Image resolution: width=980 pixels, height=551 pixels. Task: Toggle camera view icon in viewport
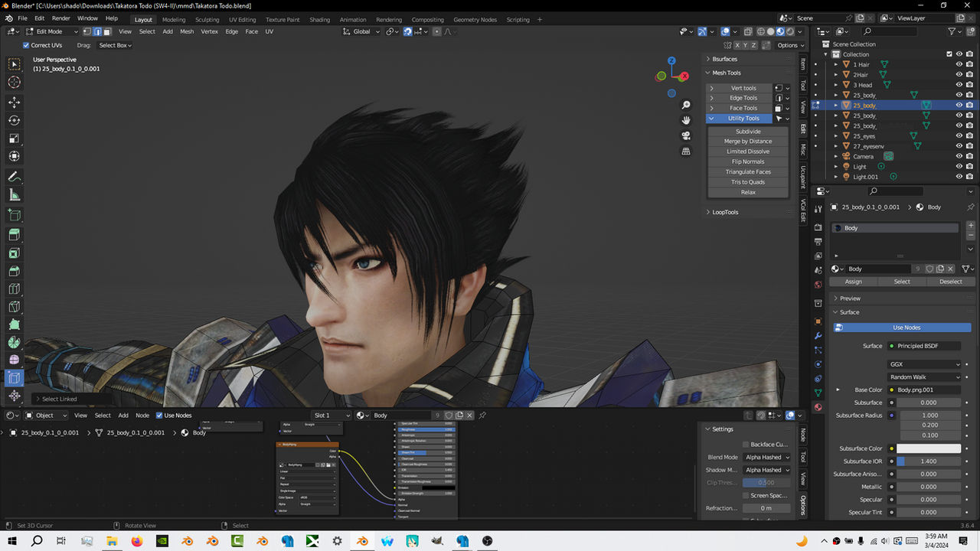(686, 135)
